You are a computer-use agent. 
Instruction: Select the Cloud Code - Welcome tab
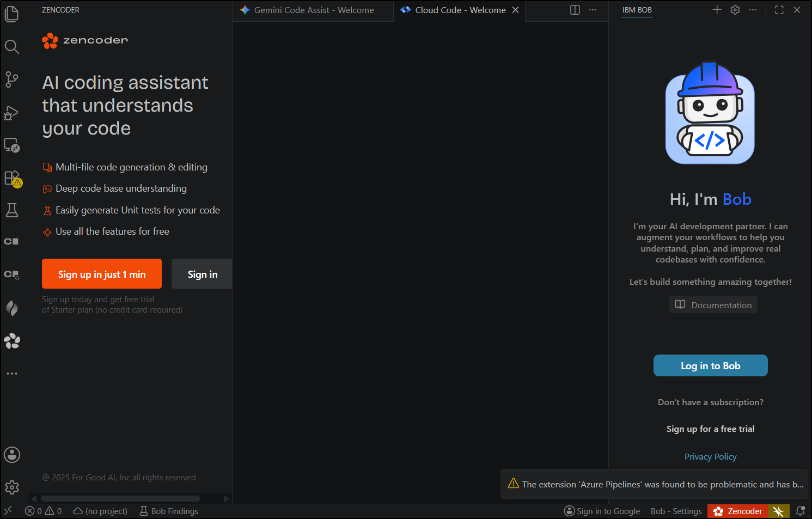(x=459, y=10)
